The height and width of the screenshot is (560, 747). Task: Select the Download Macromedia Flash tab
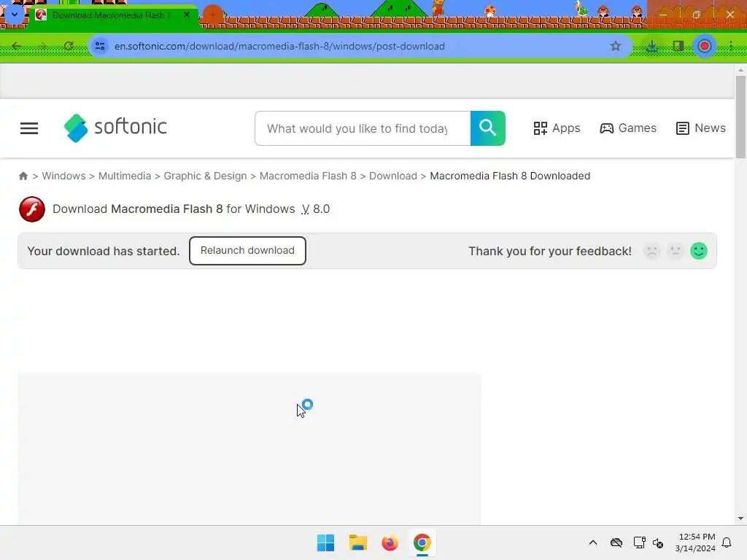tap(112, 15)
